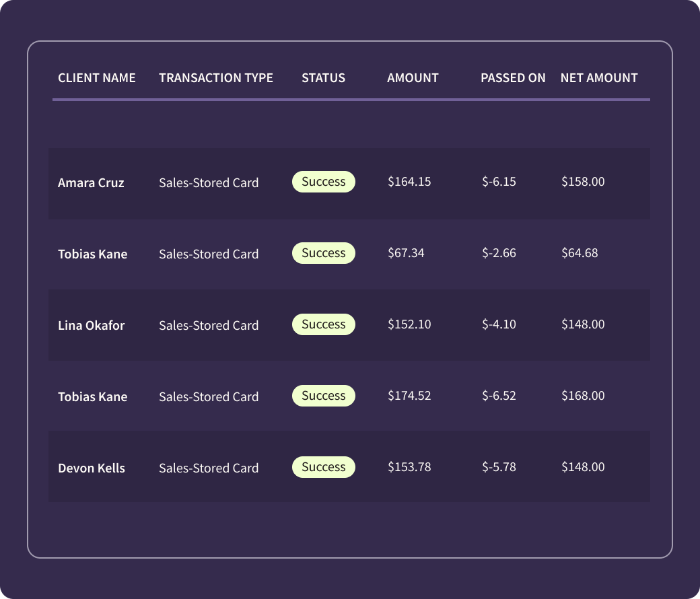Image resolution: width=700 pixels, height=599 pixels.
Task: Click Sales-Stored Card in Lina Okafor's row
Action: tap(209, 326)
